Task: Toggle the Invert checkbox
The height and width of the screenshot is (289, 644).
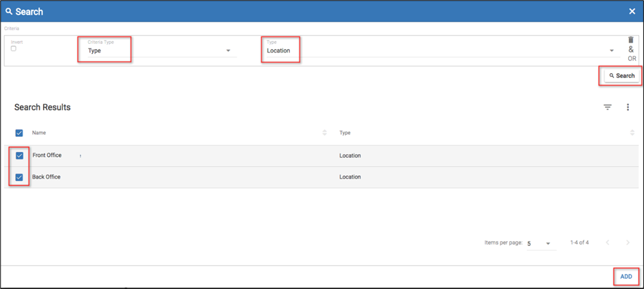Action: coord(14,49)
